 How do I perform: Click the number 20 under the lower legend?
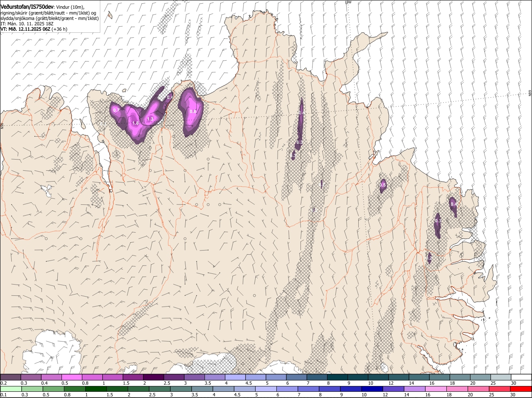470,395
